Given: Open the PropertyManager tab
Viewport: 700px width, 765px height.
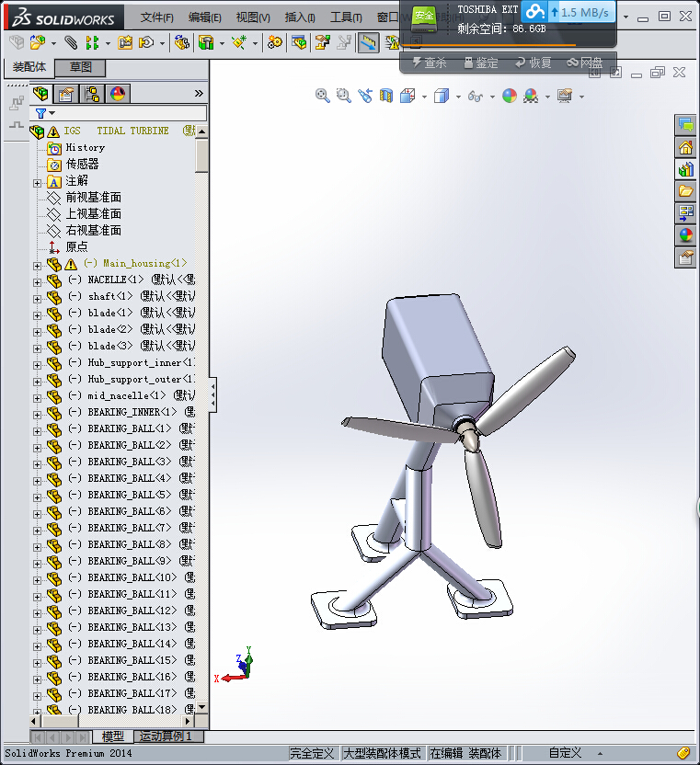Looking at the screenshot, I should point(66,93).
